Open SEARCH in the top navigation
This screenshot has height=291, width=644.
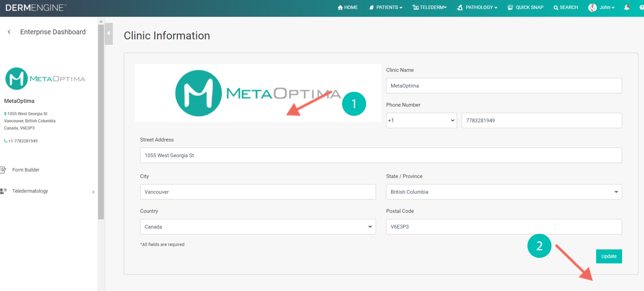(x=566, y=7)
